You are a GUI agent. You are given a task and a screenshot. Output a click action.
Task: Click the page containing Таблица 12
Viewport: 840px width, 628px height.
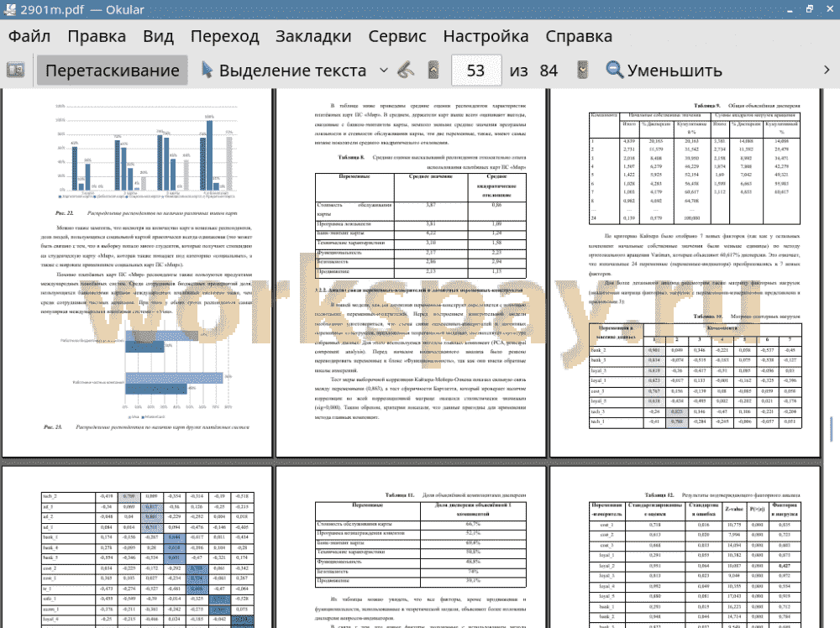pyautogui.click(x=685, y=547)
